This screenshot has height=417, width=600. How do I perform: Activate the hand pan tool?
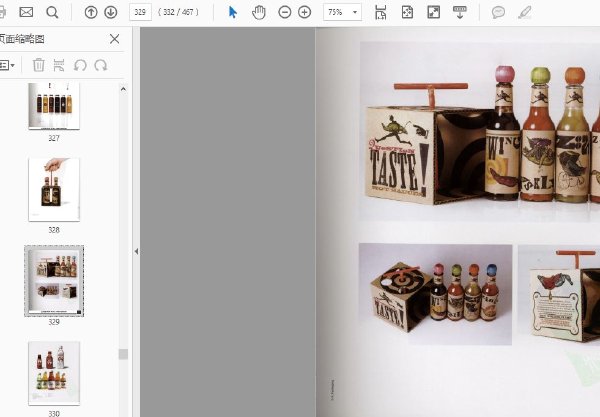(x=259, y=12)
